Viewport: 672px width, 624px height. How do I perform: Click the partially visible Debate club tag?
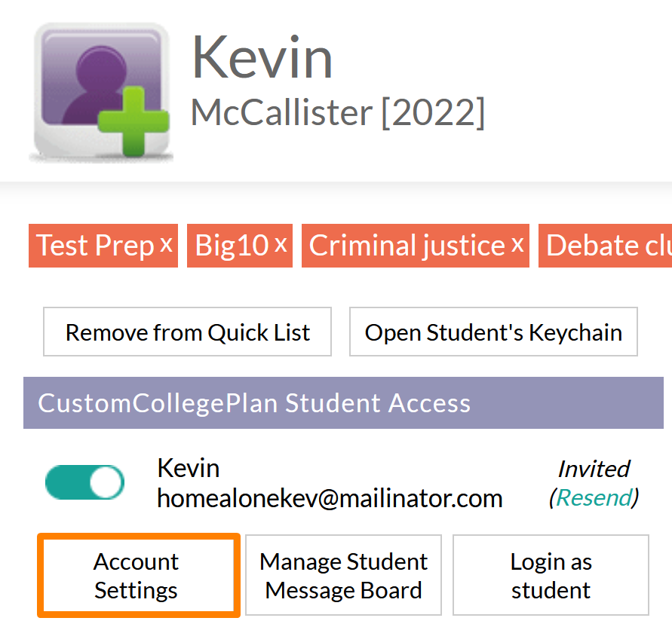pyautogui.click(x=608, y=246)
